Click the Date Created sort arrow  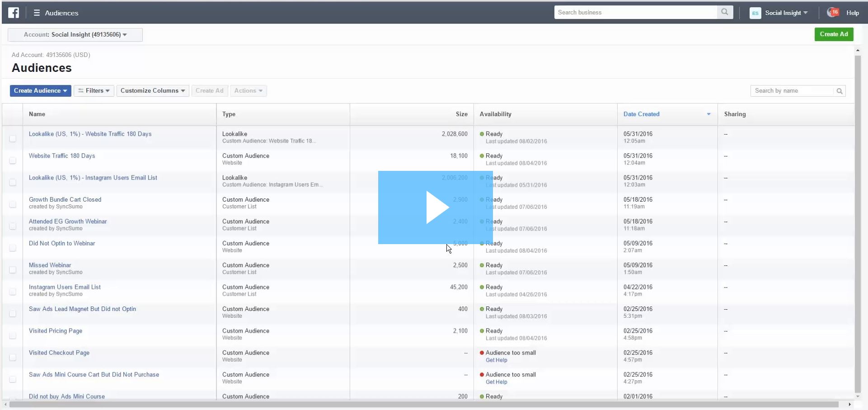click(708, 114)
